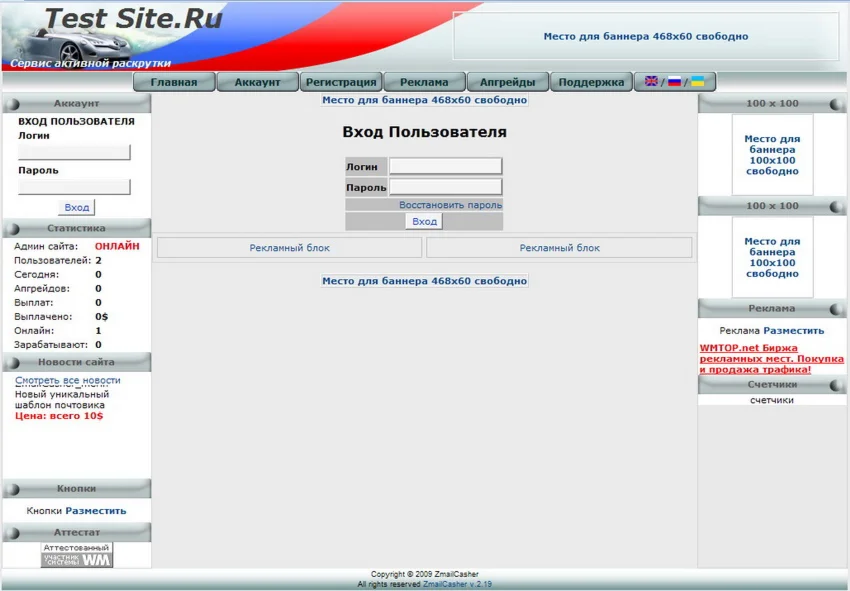The width and height of the screenshot is (850, 591).
Task: Click the ОНЛАЙН admin status text
Action: 117,246
